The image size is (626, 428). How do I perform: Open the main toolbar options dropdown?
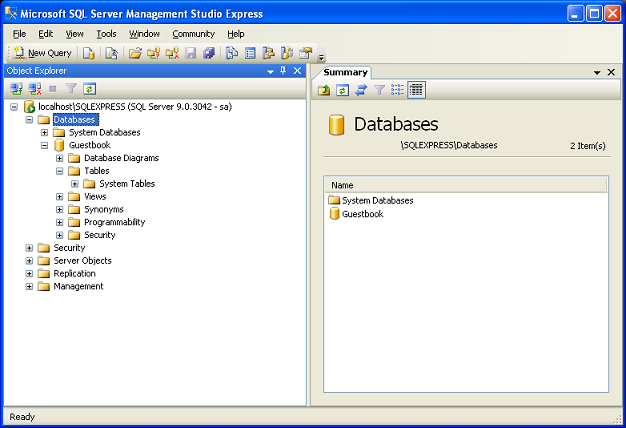point(321,58)
